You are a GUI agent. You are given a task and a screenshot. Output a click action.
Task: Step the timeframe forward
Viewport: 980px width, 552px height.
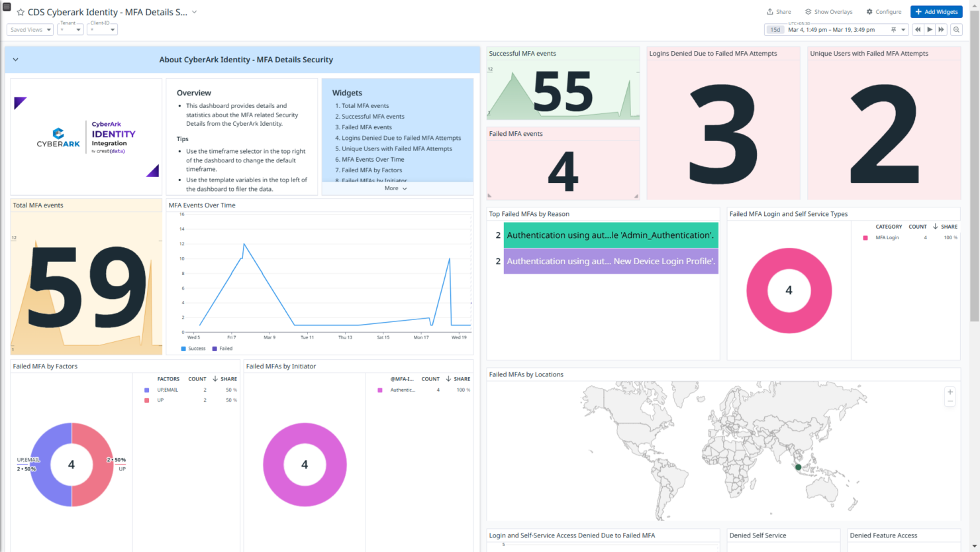coord(941,30)
